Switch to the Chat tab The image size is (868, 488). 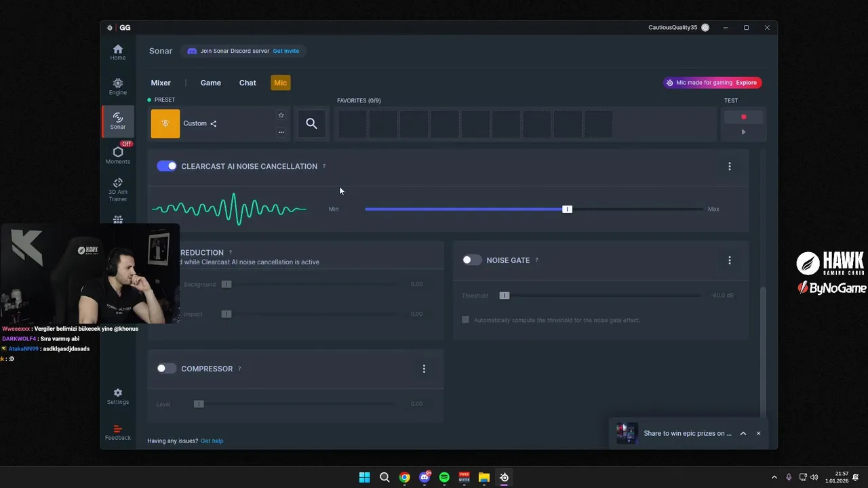pyautogui.click(x=248, y=83)
